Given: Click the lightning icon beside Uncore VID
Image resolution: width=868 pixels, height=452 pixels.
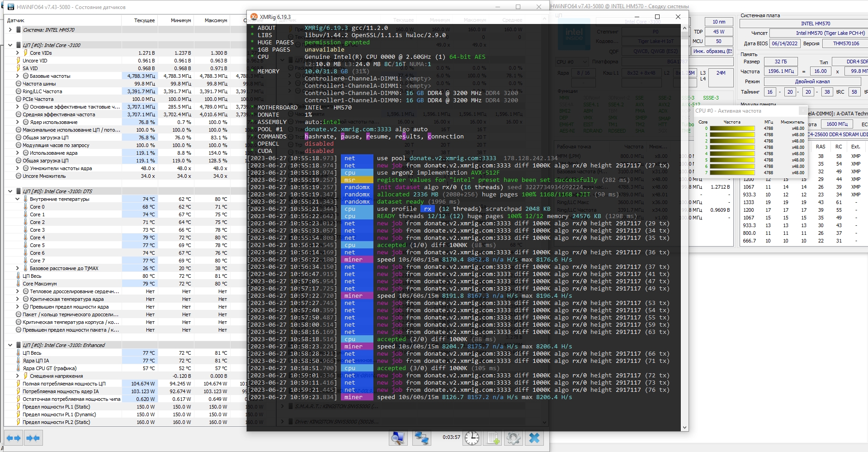Looking at the screenshot, I should [19, 61].
